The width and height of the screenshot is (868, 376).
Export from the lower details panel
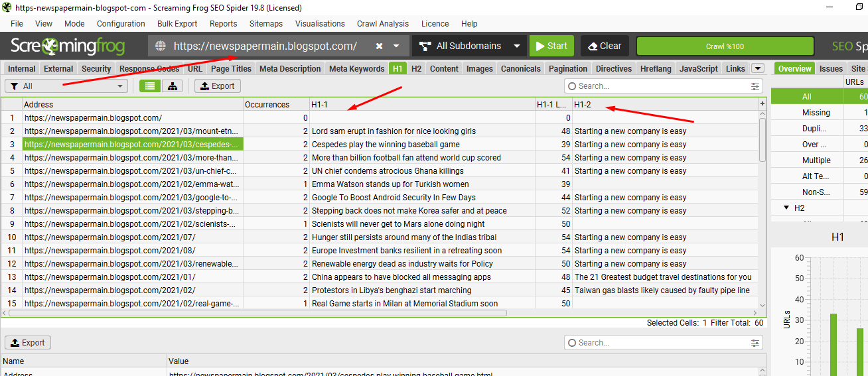(28, 343)
